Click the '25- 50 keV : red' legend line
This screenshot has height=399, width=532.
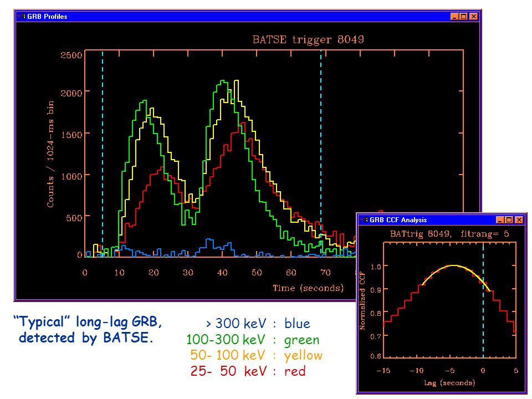248,371
